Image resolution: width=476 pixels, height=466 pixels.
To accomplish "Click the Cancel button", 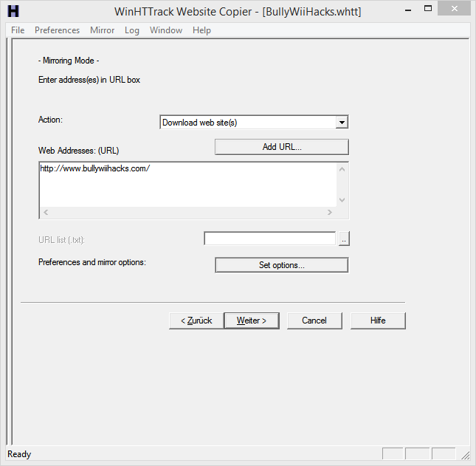I will [x=314, y=321].
